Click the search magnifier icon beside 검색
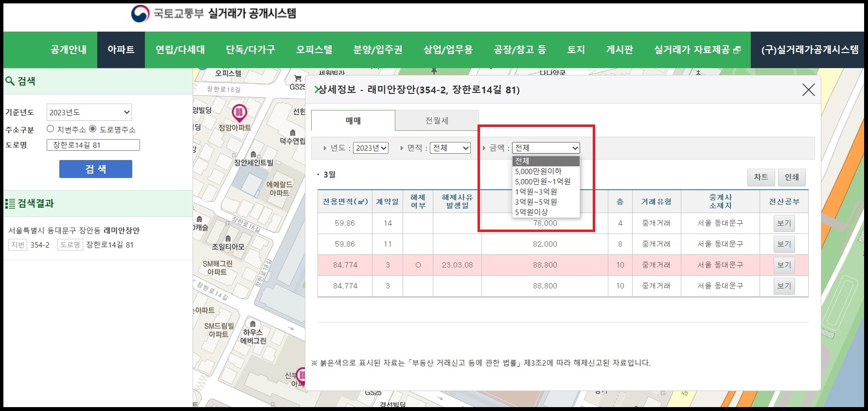 [10, 81]
